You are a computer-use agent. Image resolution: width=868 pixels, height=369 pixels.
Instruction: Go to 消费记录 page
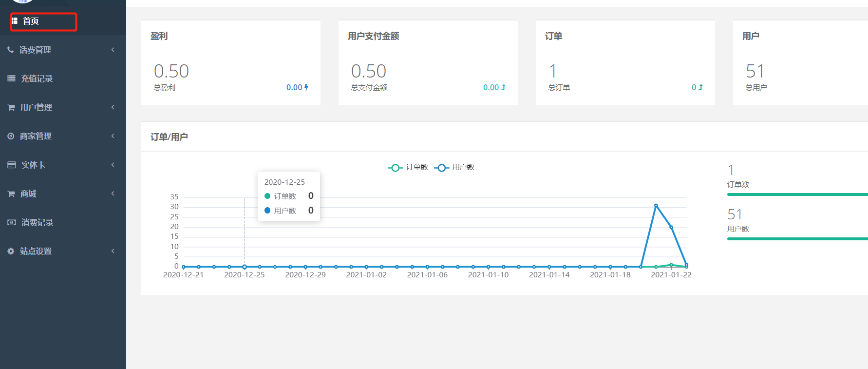click(63, 222)
